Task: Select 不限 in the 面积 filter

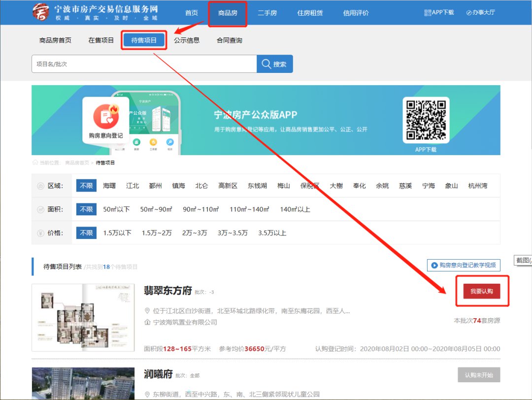Action: point(86,209)
